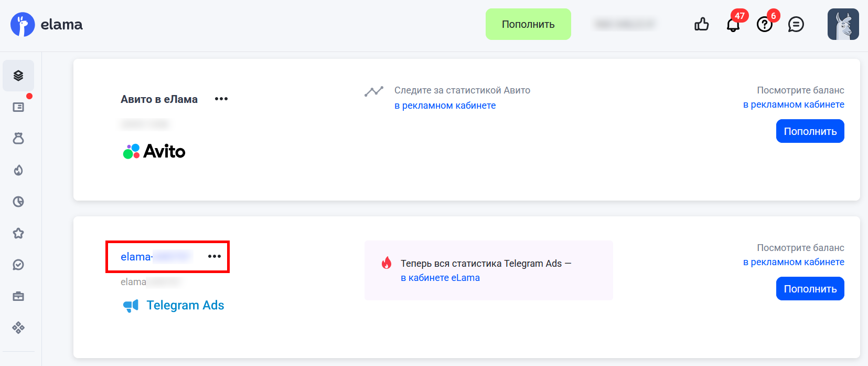Open Avito statistics 'в рекламном кабинете' link
The height and width of the screenshot is (366, 868).
445,106
